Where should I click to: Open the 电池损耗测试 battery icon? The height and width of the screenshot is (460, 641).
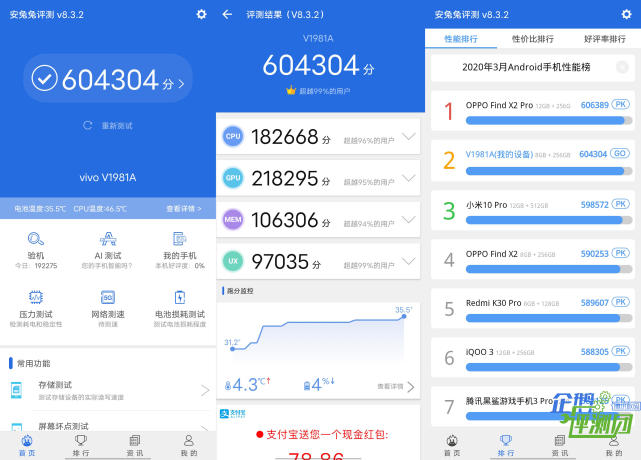(x=180, y=297)
